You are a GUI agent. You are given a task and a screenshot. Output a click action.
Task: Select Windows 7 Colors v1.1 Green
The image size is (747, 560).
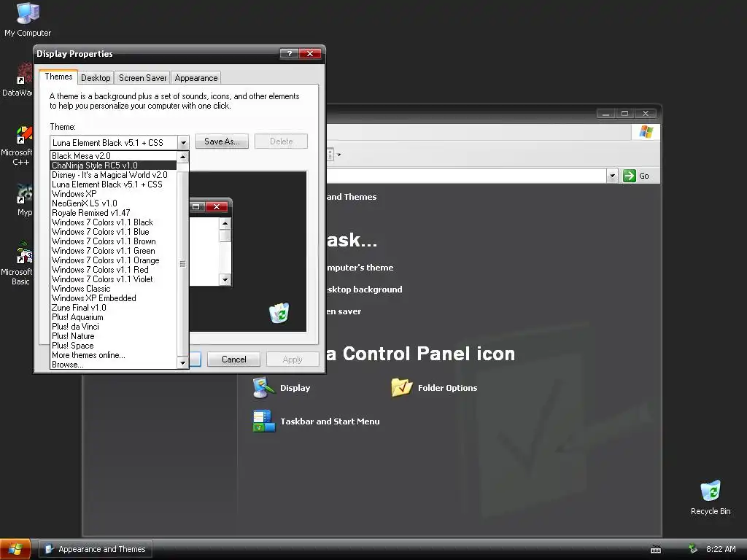point(113,251)
